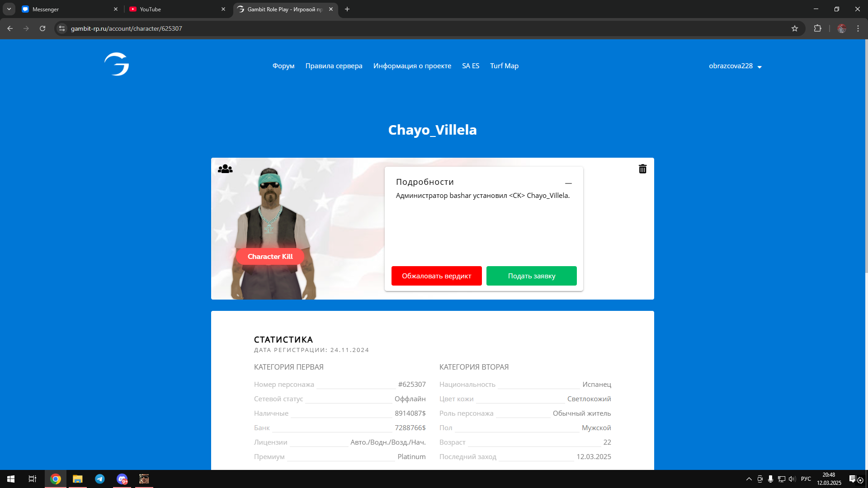Open File Explorer from the taskbar
The width and height of the screenshot is (868, 488).
click(x=78, y=479)
